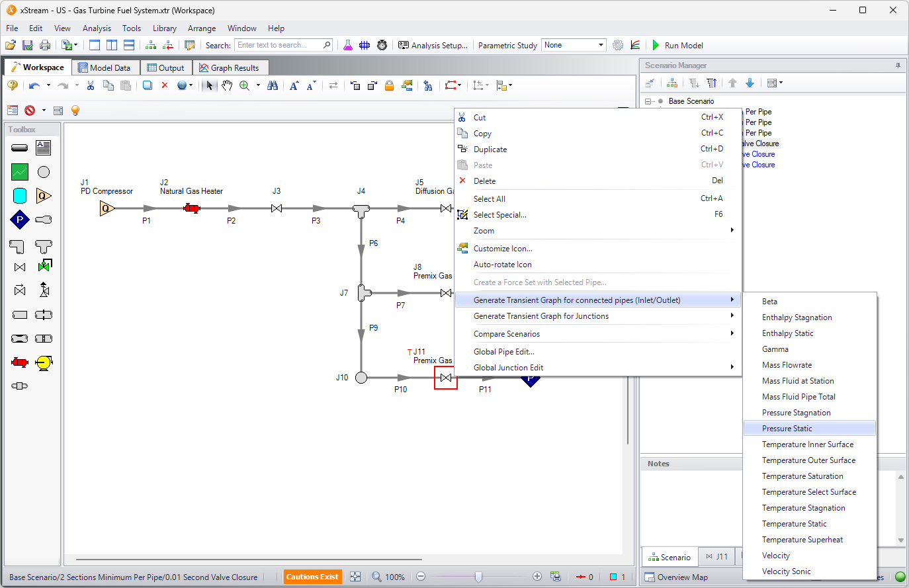Image resolution: width=909 pixels, height=588 pixels.
Task: Click the Run Model button
Action: pyautogui.click(x=677, y=45)
